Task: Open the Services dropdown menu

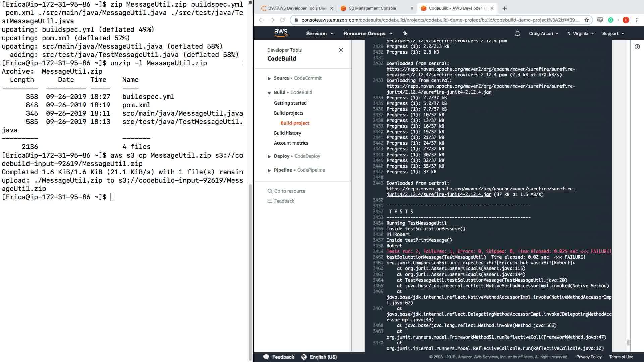Action: pos(319,33)
